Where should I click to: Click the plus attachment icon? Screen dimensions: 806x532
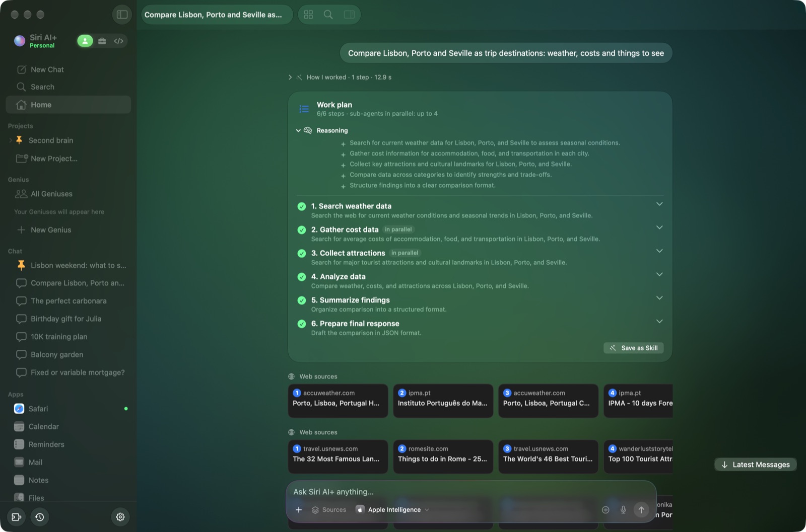[299, 510]
